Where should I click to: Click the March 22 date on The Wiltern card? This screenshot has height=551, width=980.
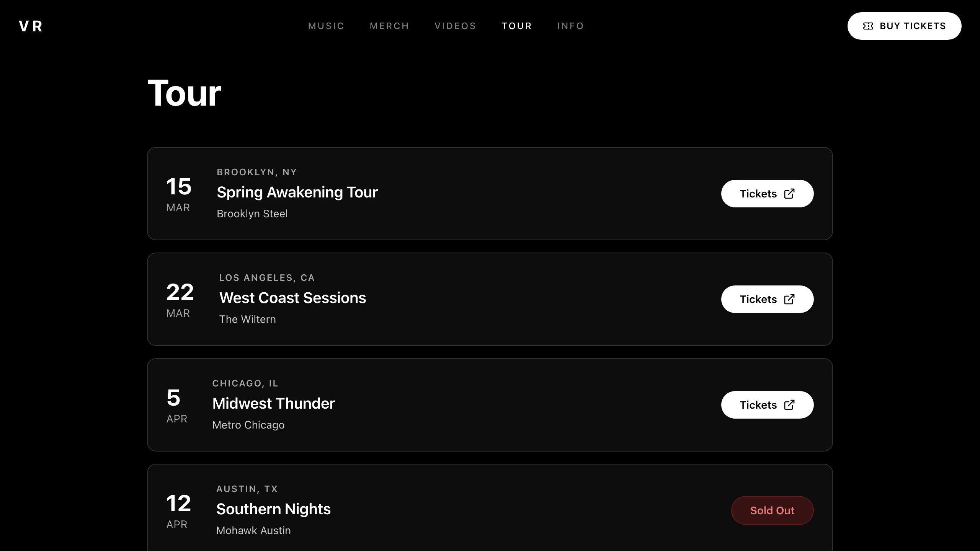pyautogui.click(x=180, y=300)
